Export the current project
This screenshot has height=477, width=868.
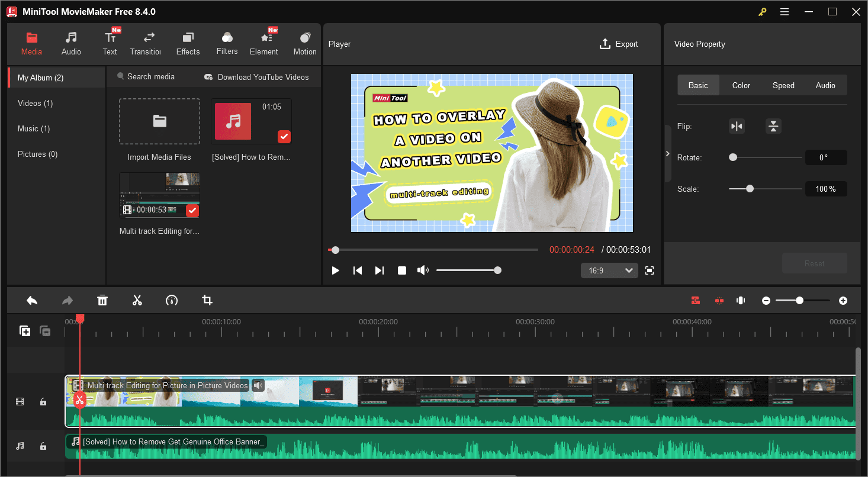point(619,44)
